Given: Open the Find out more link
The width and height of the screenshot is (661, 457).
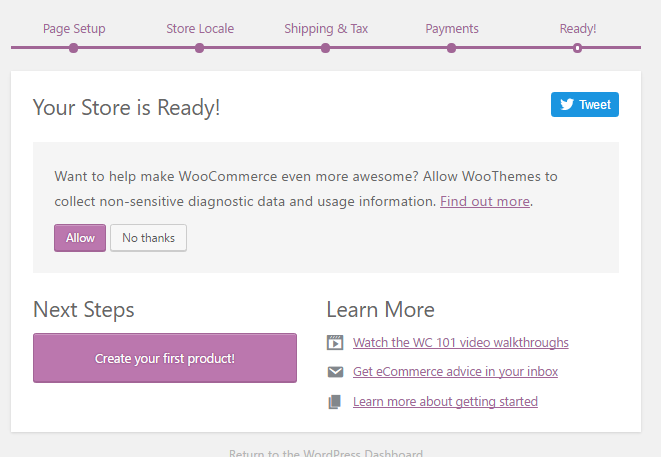Looking at the screenshot, I should point(485,202).
